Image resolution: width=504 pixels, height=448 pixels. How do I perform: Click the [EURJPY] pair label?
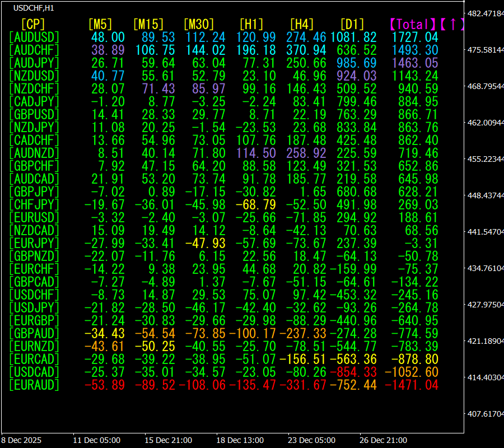[x=34, y=243]
